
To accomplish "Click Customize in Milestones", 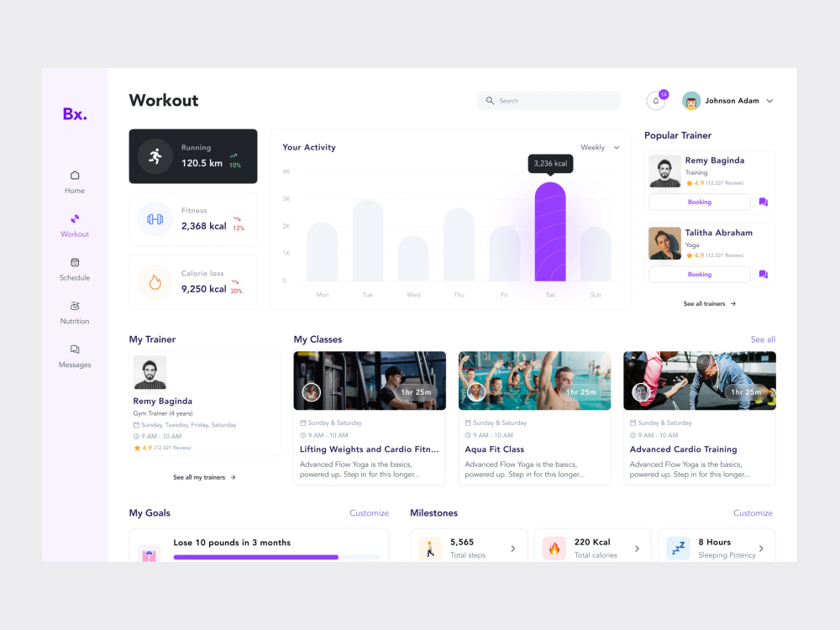I will (x=753, y=513).
